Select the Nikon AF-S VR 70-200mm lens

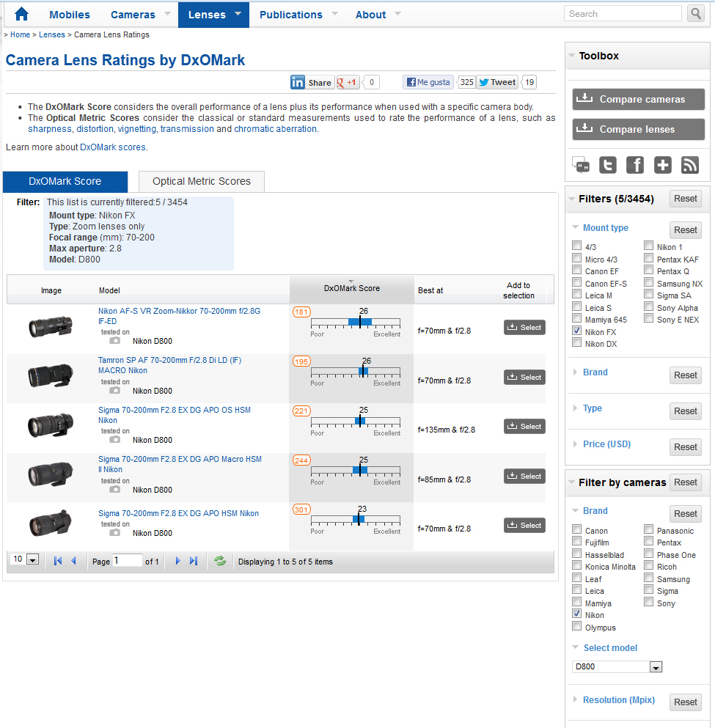524,327
